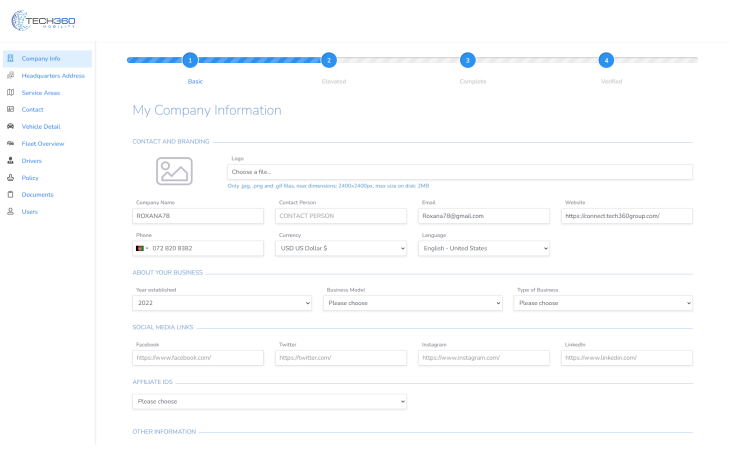Click the 'OTHER INFORMATION' section label
Image resolution: width=730 pixels, height=456 pixels.
164,432
